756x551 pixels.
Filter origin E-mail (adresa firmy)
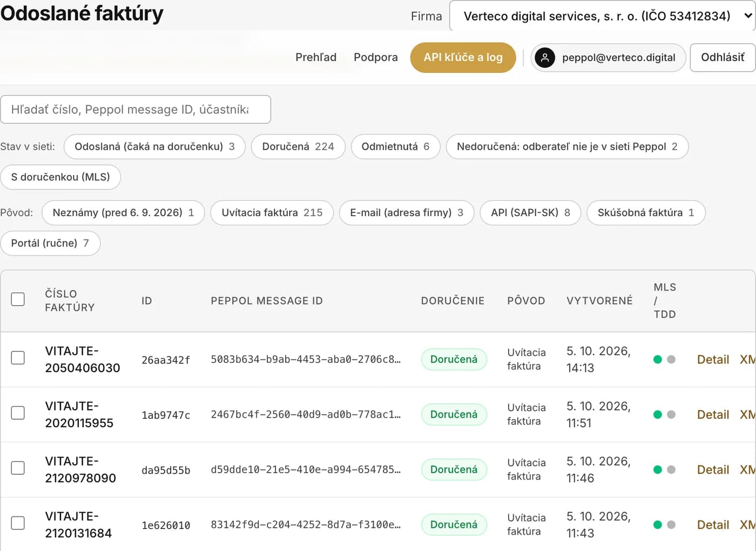(x=407, y=213)
